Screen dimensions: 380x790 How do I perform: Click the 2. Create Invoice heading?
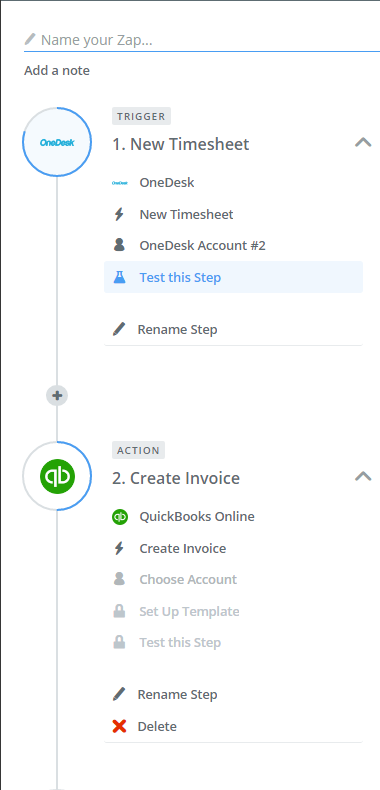(176, 478)
